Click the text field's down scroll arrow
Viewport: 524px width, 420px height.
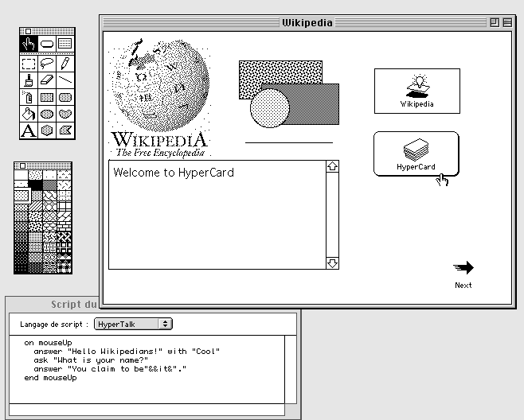332,263
